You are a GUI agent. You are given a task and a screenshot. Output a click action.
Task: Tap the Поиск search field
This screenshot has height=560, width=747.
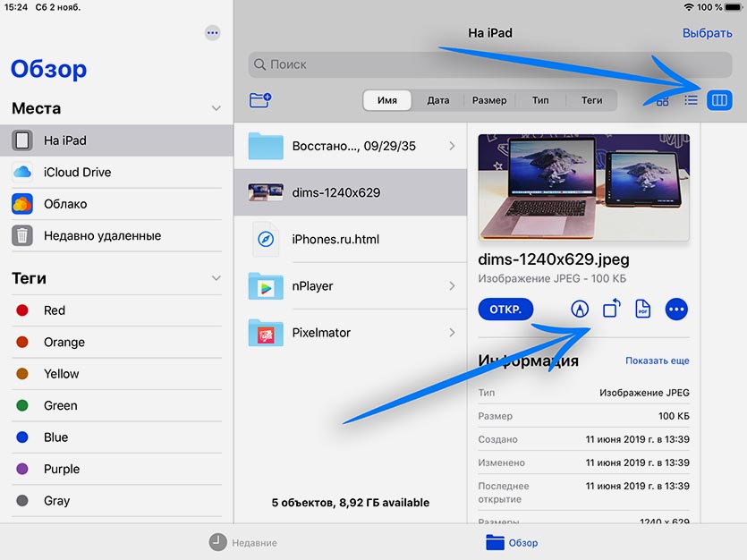(x=490, y=64)
